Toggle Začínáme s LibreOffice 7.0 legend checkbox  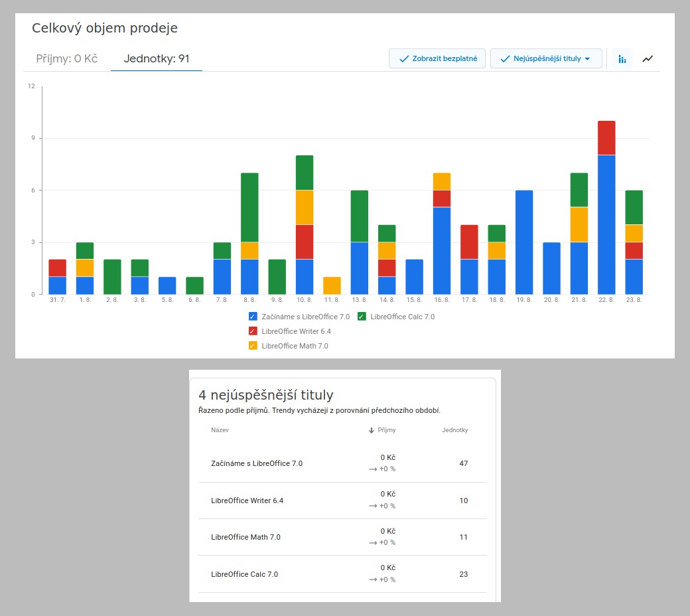pyautogui.click(x=253, y=317)
